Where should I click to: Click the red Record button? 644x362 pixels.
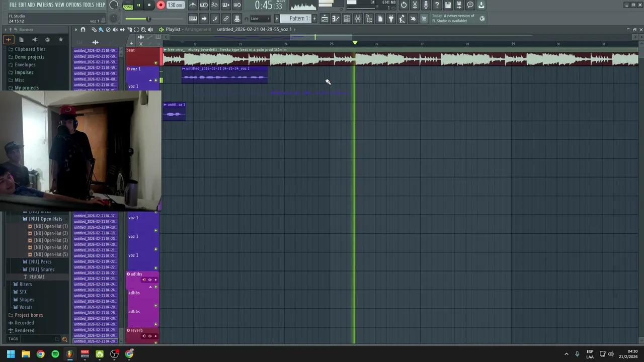pyautogui.click(x=160, y=5)
